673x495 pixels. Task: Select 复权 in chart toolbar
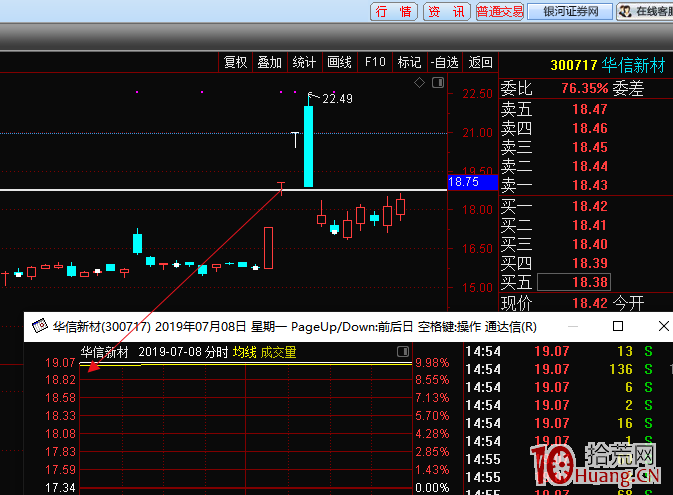(x=235, y=63)
